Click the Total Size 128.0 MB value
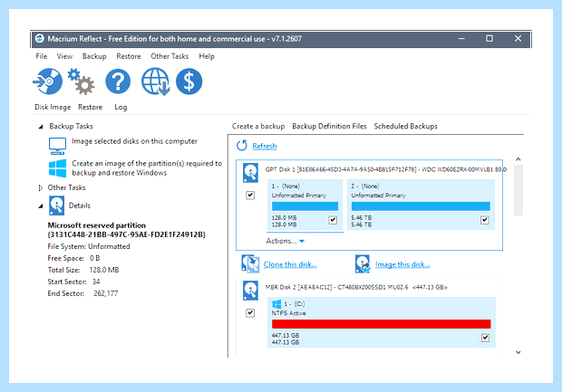 (x=104, y=270)
